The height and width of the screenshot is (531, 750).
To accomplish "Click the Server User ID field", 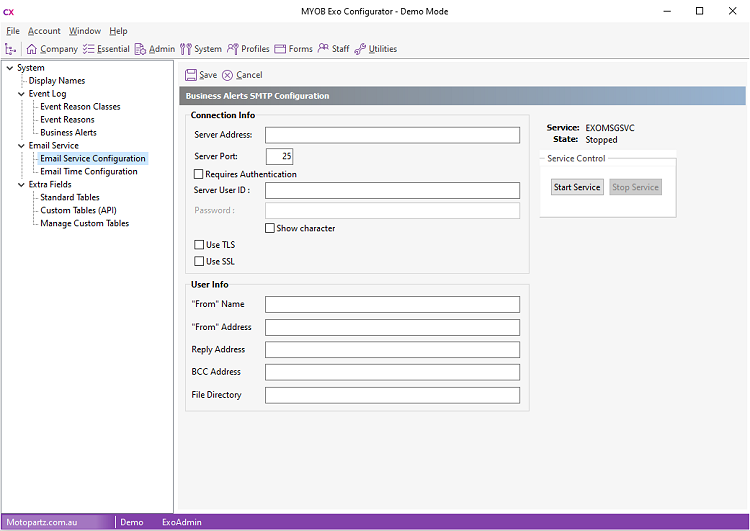I will [x=392, y=190].
